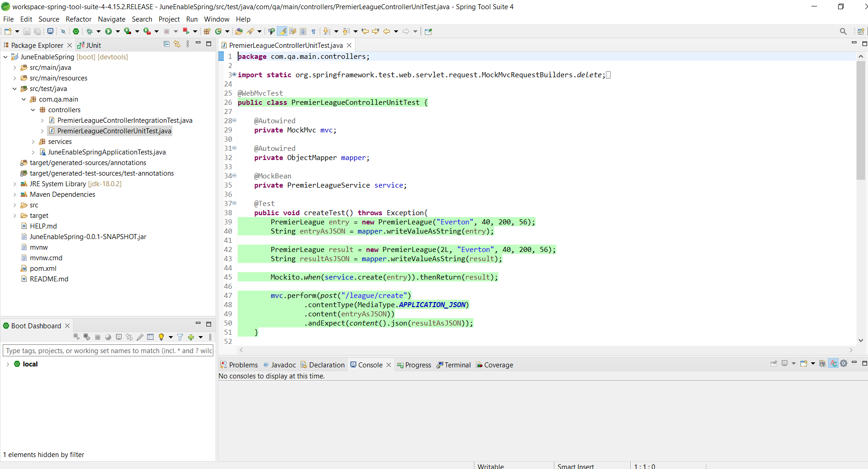868x469 pixels.
Task: Save the current file using the Save icon
Action: coord(27,31)
